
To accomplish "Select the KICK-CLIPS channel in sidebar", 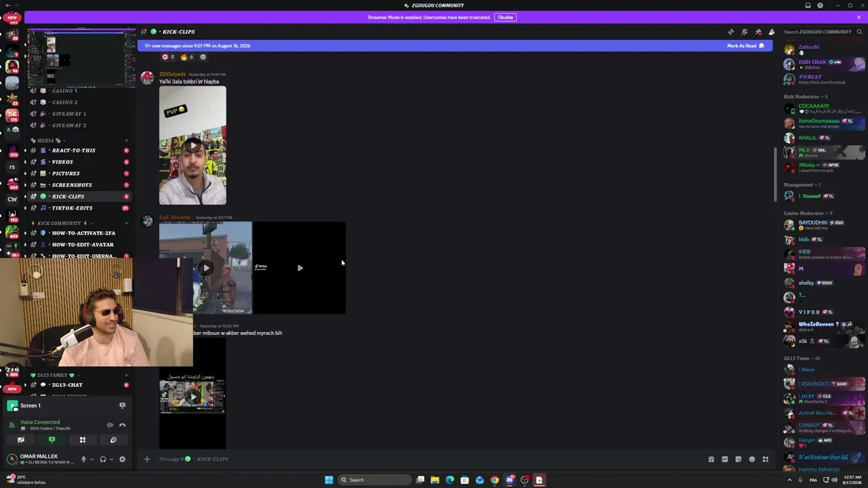I will point(79,197).
